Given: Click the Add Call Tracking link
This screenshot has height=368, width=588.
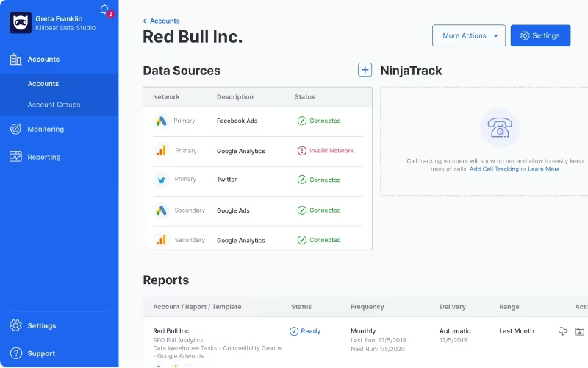Looking at the screenshot, I should click(x=494, y=169).
